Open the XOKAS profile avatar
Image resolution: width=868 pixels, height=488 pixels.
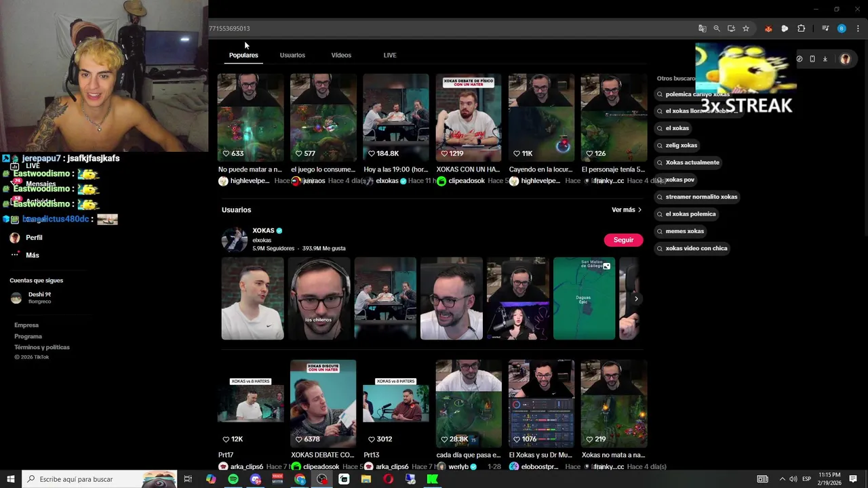point(235,240)
